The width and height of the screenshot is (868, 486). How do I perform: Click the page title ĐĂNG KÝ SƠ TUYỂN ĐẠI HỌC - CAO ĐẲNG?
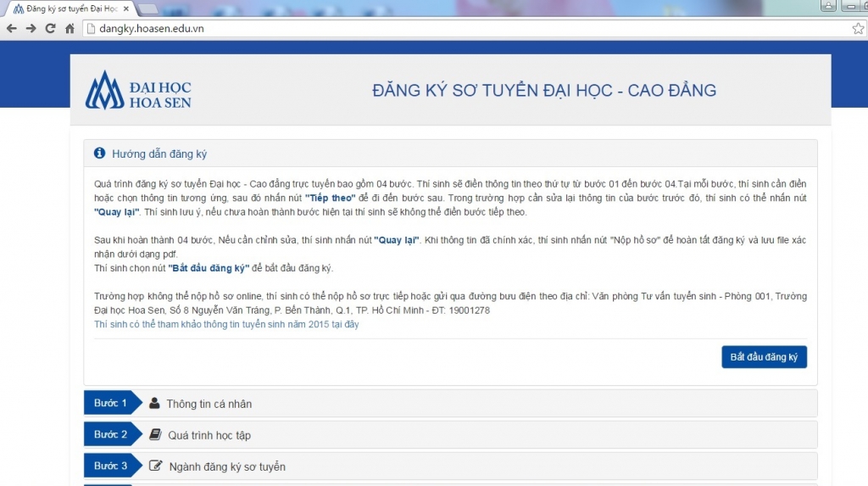544,90
